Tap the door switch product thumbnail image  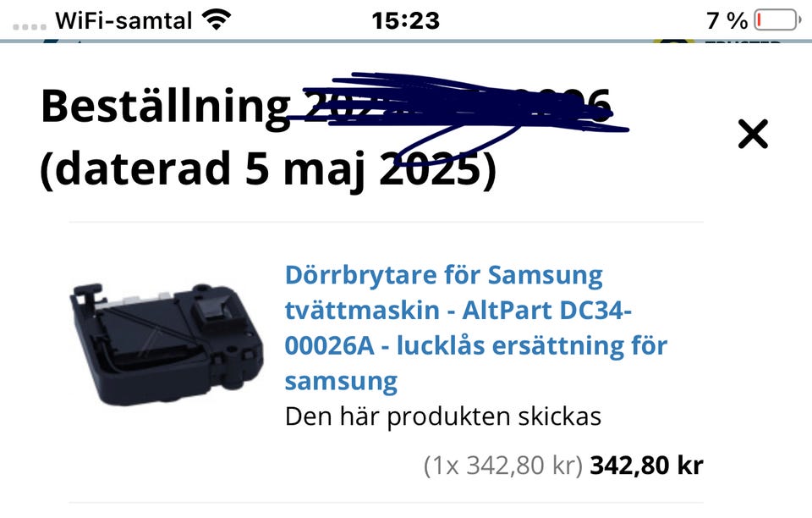[x=167, y=344]
